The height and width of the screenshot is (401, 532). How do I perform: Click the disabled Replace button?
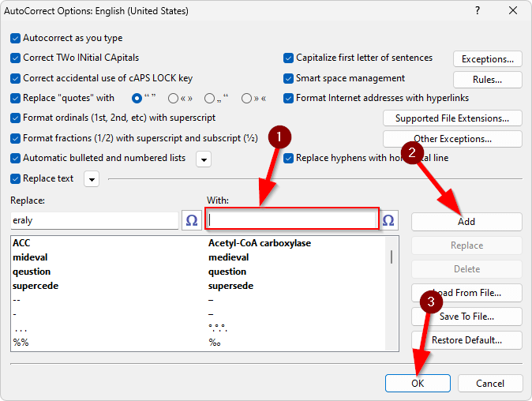(466, 245)
